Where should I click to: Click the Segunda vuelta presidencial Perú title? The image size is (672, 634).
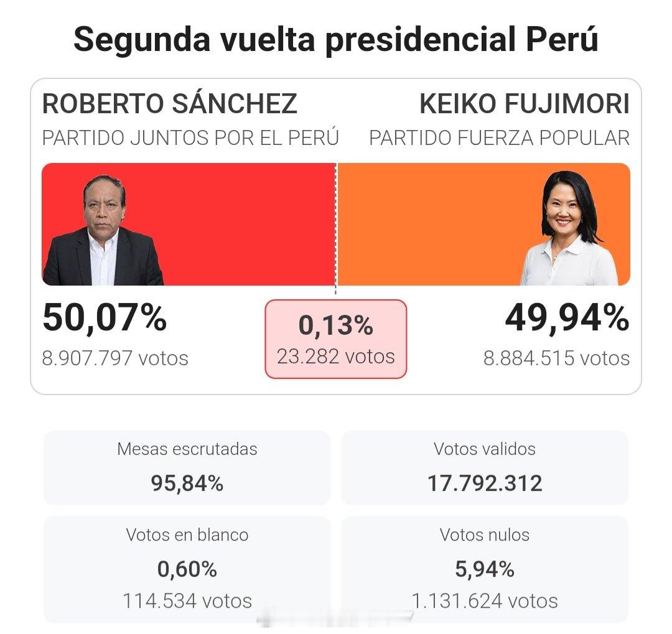click(336, 39)
